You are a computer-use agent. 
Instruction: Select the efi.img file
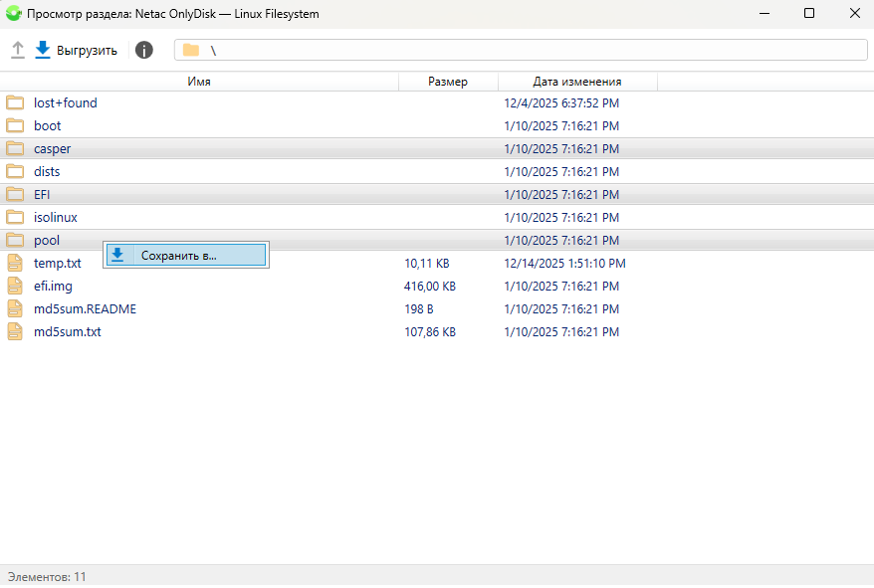point(55,286)
